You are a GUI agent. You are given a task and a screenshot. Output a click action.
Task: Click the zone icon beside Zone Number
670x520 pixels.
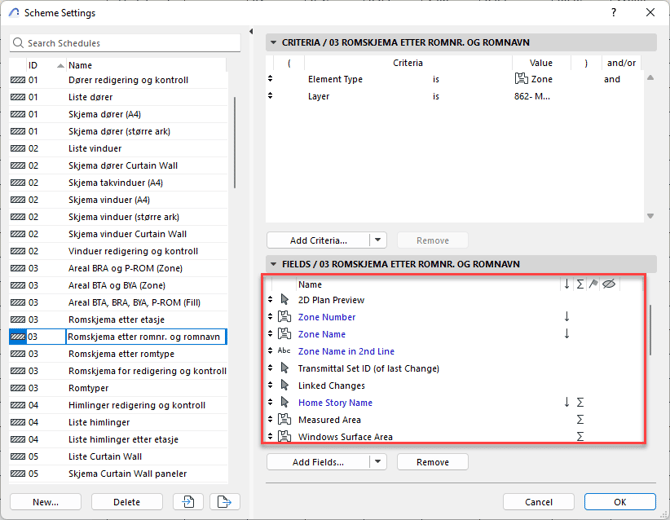pos(284,317)
